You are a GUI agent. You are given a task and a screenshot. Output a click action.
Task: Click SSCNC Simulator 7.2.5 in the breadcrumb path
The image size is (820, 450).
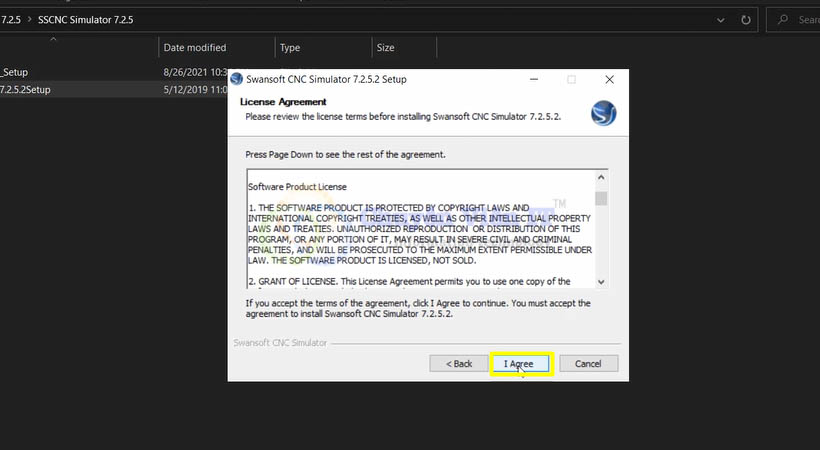point(85,19)
